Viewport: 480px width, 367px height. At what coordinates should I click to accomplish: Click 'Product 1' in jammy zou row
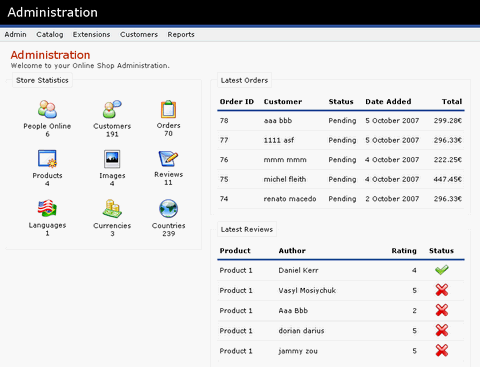point(236,351)
